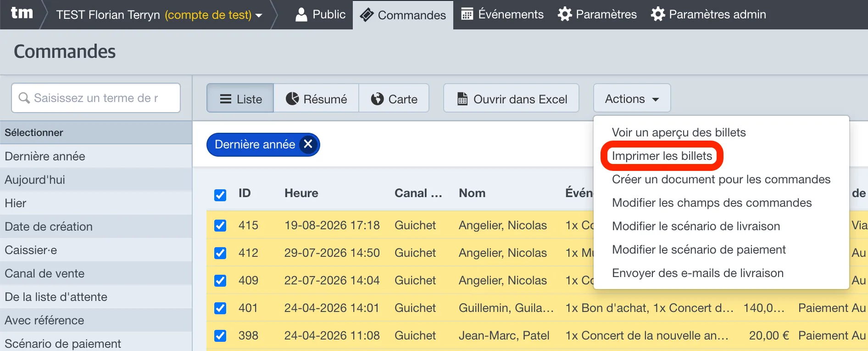The height and width of the screenshot is (351, 868).
Task: Select Hier filter in sidebar
Action: point(96,203)
